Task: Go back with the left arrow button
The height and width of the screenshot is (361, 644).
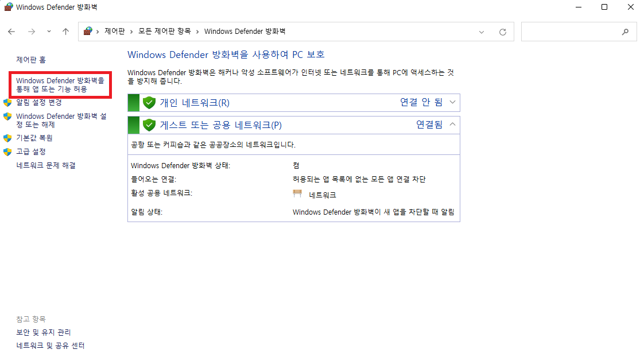Action: click(11, 32)
